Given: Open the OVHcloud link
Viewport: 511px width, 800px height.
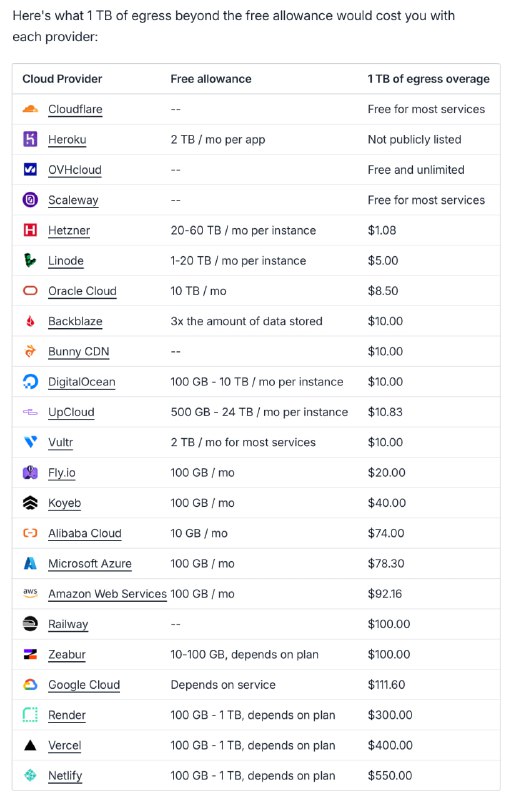Looking at the screenshot, I should click(75, 170).
